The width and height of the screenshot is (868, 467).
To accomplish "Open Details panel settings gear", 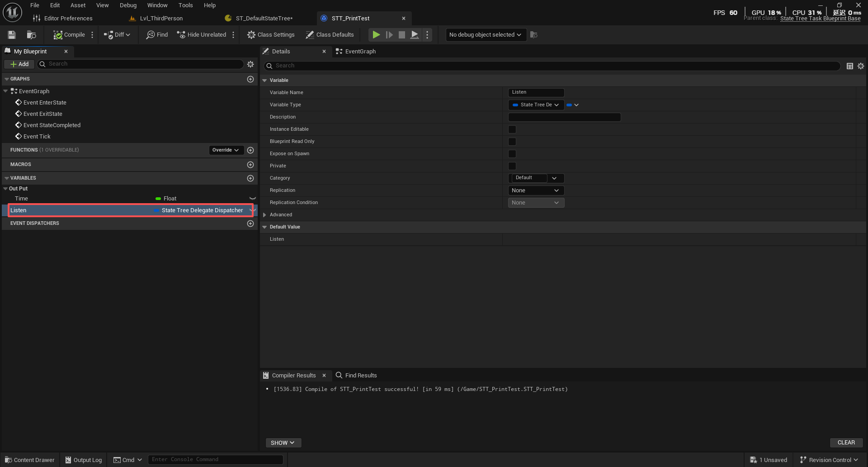I will tap(861, 66).
